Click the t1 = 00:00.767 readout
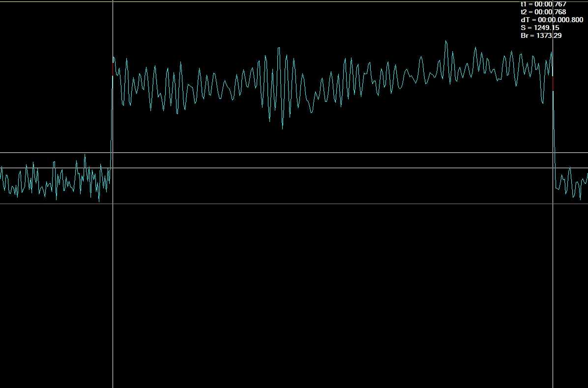 tap(543, 4)
